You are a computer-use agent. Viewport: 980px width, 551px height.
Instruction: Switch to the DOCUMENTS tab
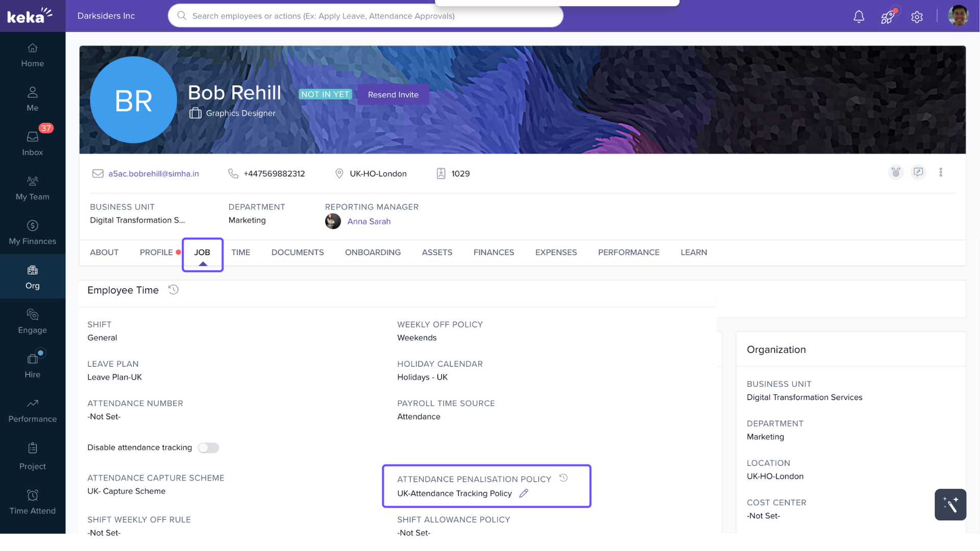[297, 253]
